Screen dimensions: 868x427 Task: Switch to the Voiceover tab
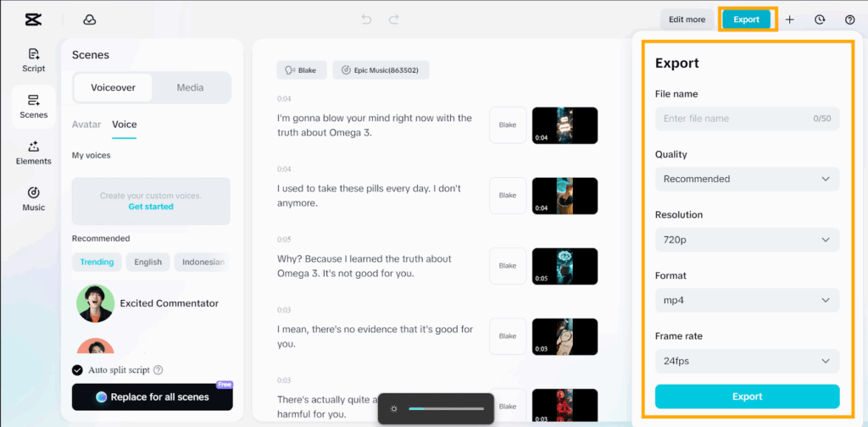(113, 87)
